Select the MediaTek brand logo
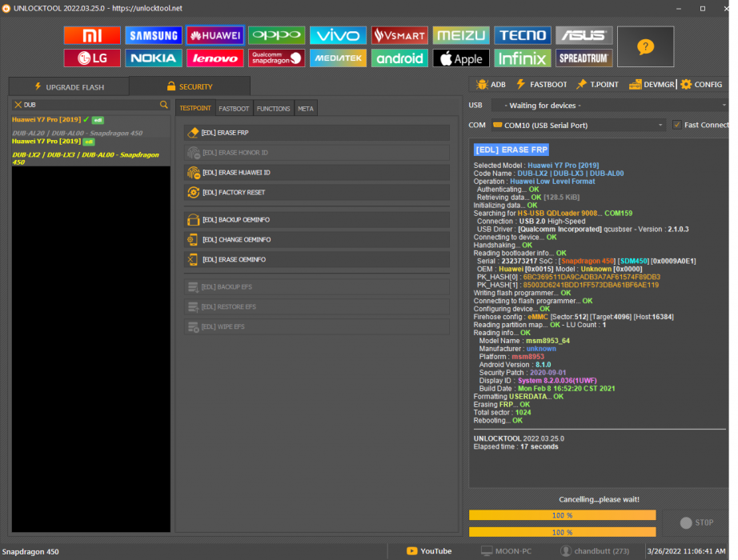This screenshot has height=560, width=738. [338, 58]
